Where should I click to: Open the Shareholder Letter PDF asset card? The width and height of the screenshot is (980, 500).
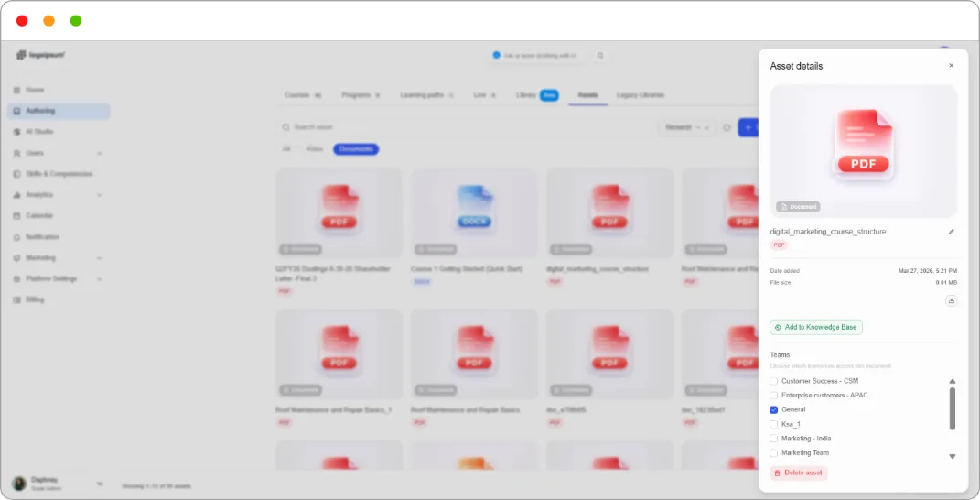tap(339, 231)
